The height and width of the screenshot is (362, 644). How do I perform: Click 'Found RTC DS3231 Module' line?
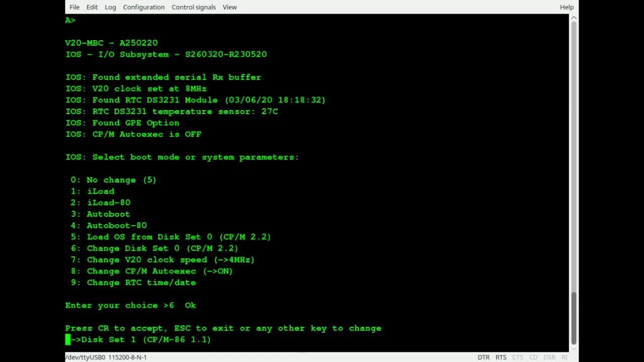click(x=195, y=100)
